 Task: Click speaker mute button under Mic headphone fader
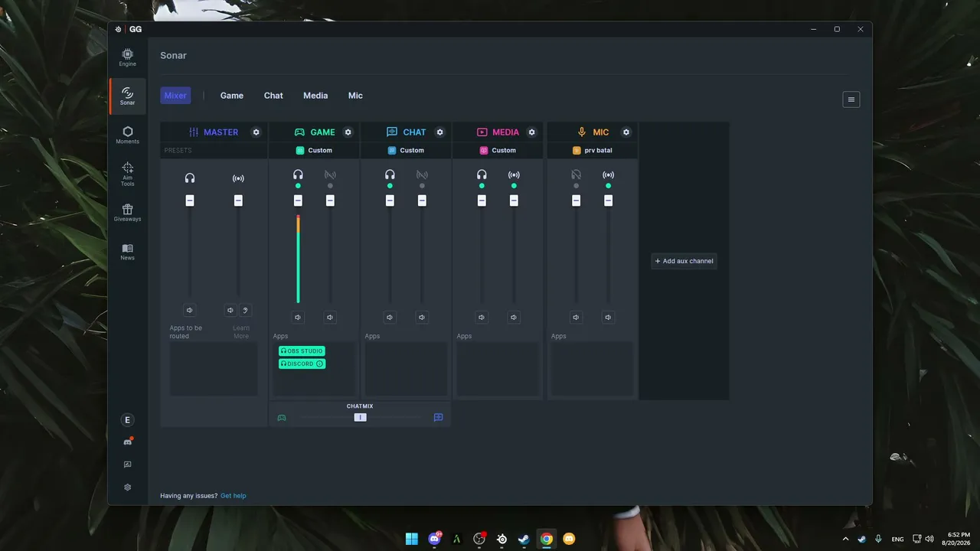coord(577,318)
